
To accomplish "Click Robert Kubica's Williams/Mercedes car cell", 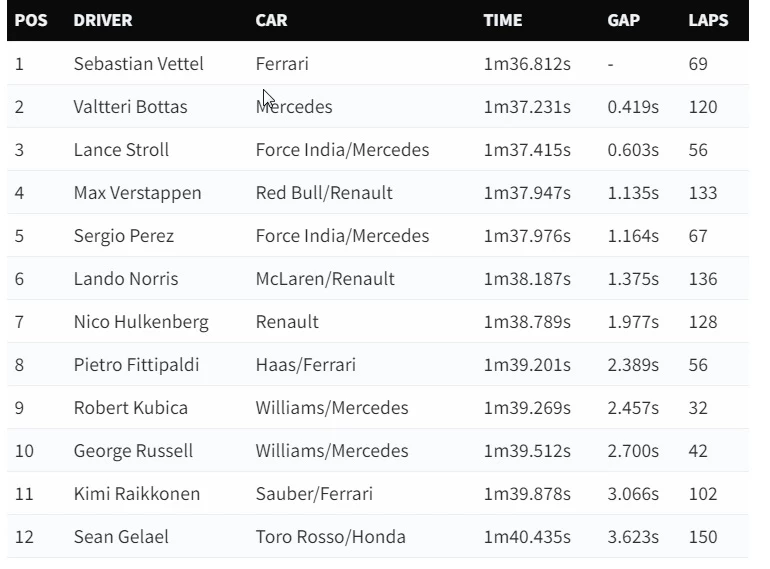I will pyautogui.click(x=332, y=408).
